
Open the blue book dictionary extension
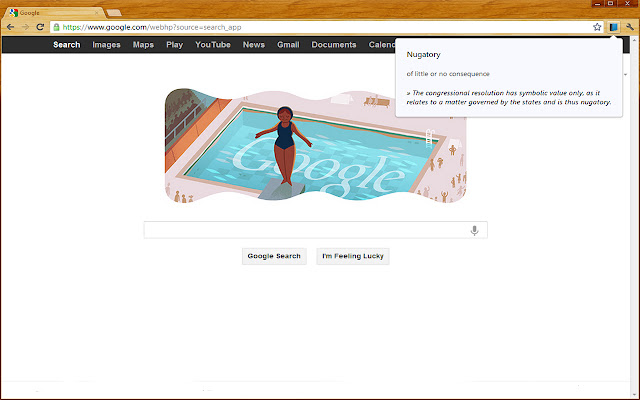tap(613, 27)
